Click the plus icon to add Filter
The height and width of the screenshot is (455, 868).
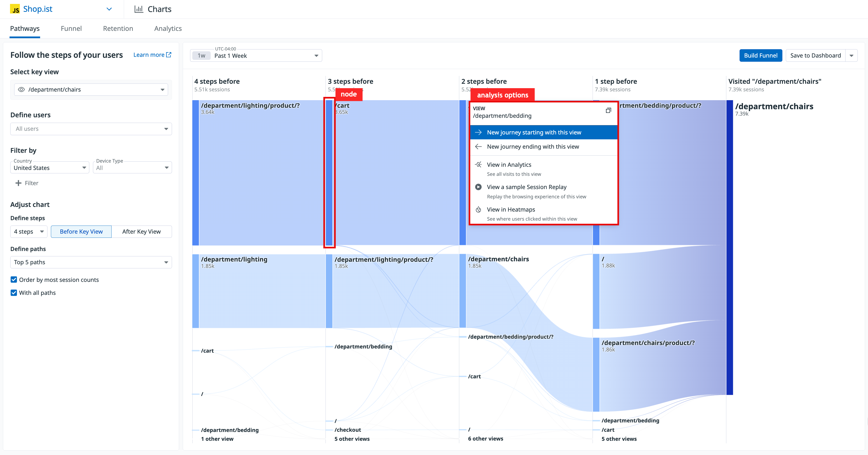coord(19,183)
